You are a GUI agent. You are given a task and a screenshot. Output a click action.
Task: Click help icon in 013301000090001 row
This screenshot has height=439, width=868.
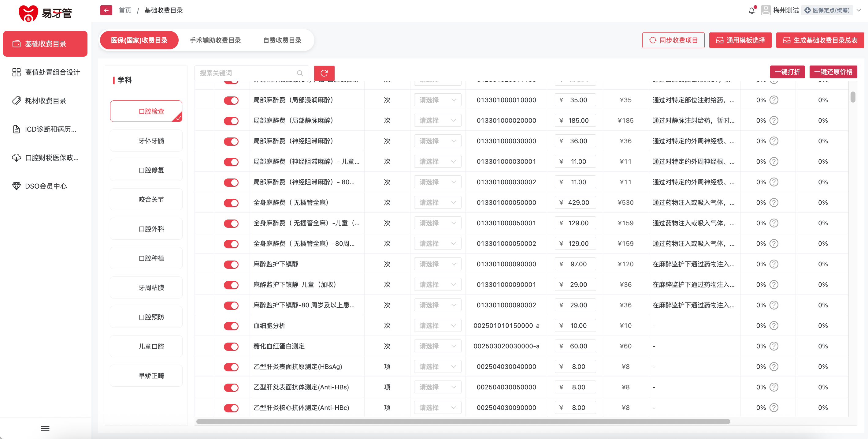coord(774,285)
